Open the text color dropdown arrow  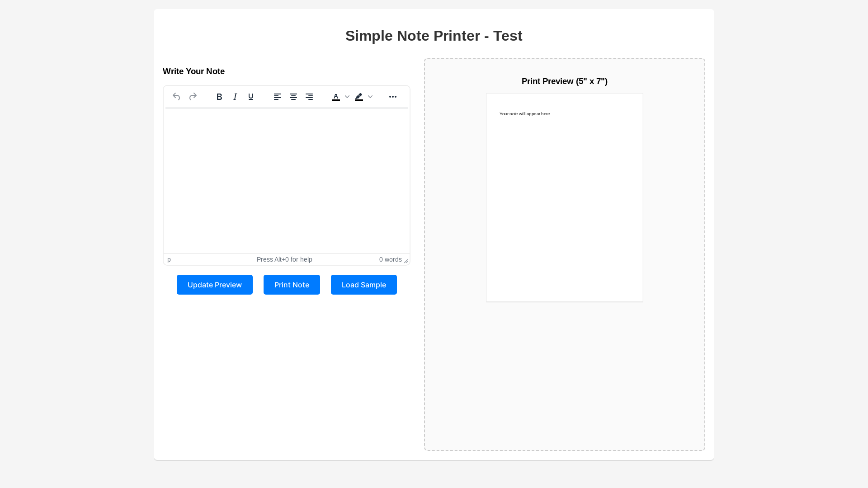[x=347, y=97]
